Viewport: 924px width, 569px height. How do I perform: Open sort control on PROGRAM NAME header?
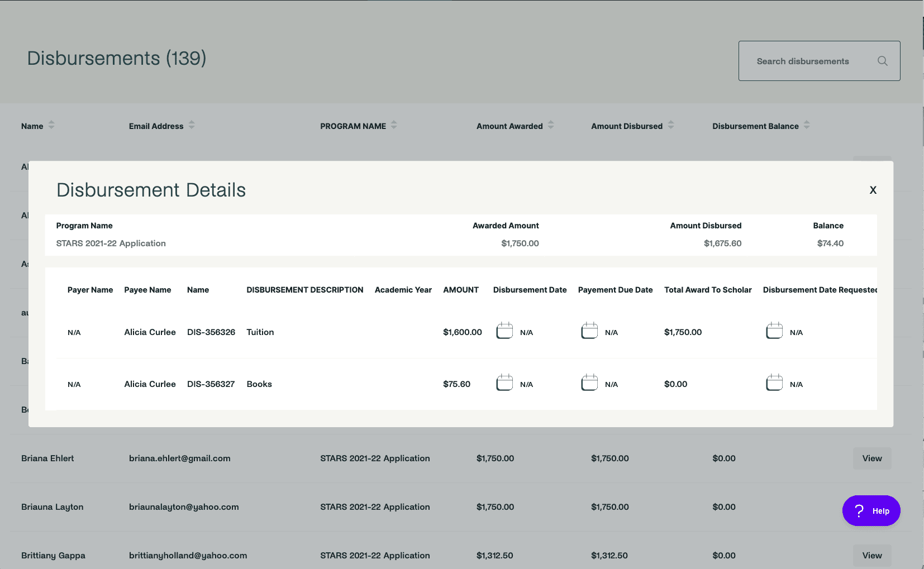[394, 125]
